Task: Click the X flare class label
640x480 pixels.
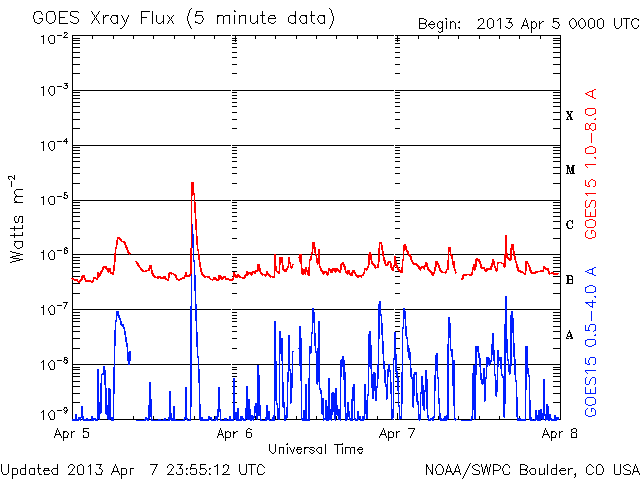Action: point(570,115)
